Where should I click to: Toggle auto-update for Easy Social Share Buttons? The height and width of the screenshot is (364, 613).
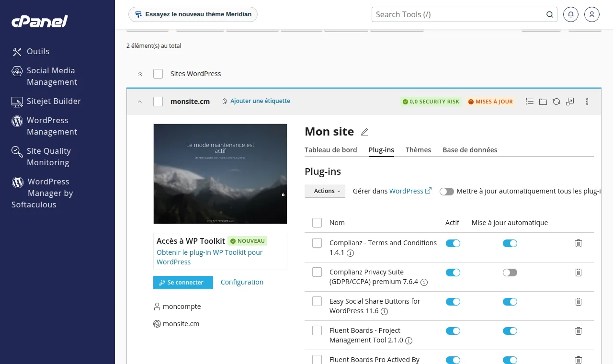(510, 302)
